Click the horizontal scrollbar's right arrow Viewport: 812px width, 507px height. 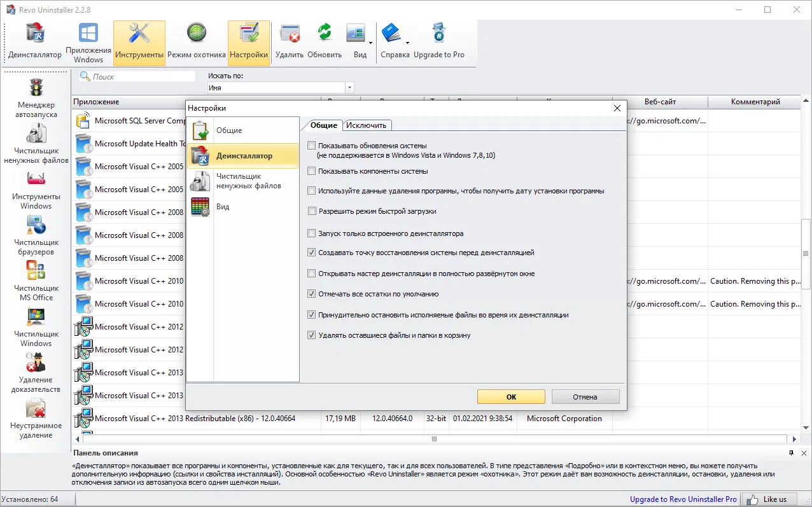[x=795, y=439]
